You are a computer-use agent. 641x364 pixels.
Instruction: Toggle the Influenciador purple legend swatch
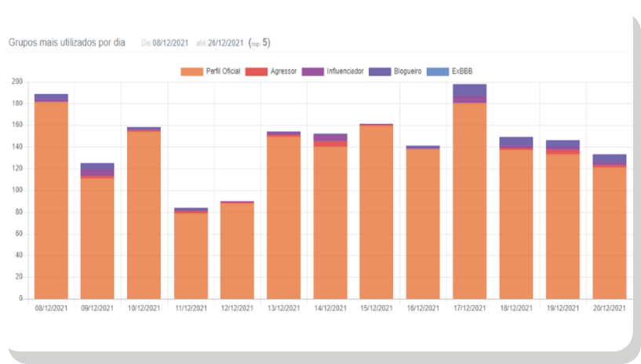[313, 71]
